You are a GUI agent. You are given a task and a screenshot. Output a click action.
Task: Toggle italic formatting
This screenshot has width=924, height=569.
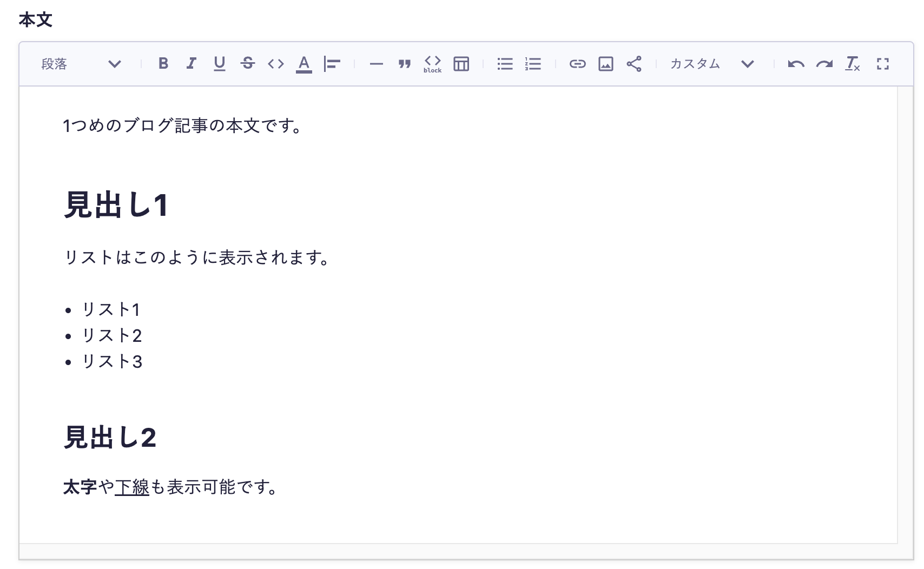[x=191, y=64]
